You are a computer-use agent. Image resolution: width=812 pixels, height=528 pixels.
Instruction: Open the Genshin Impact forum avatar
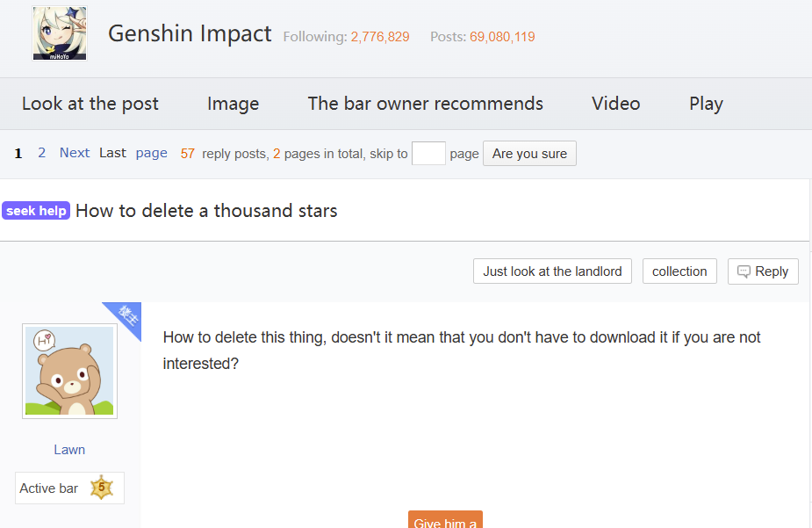point(60,33)
